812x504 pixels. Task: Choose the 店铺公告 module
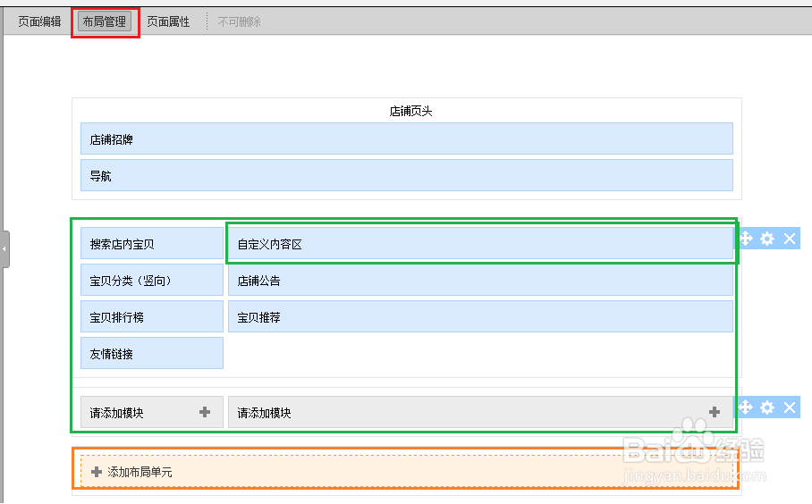click(479, 281)
